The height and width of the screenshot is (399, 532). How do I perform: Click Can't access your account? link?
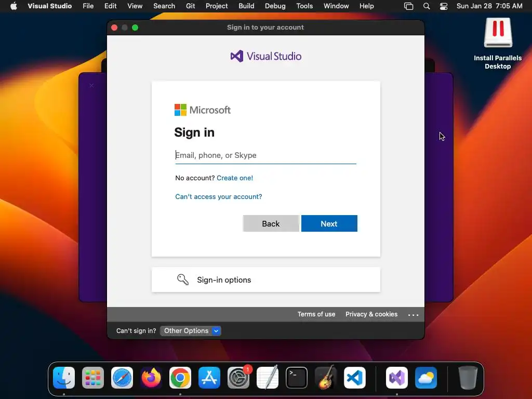[x=219, y=196]
